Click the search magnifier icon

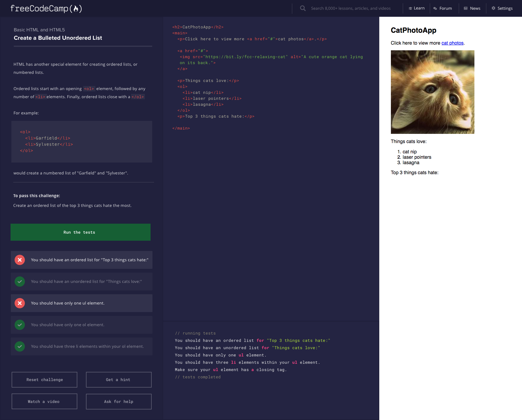click(x=303, y=8)
